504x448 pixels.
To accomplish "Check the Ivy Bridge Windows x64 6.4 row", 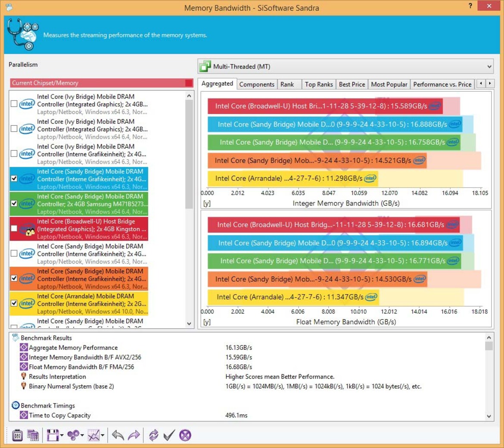I will pyautogui.click(x=14, y=128).
